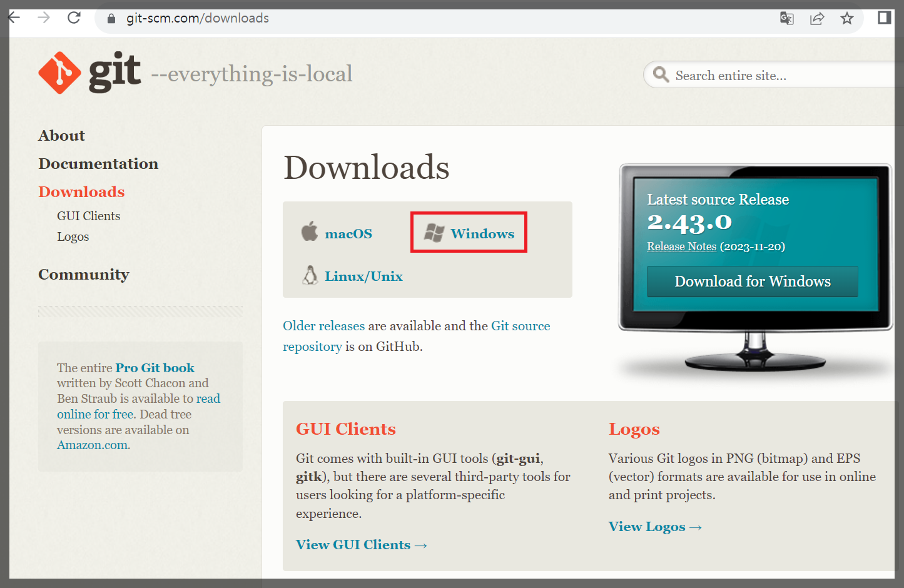Open Logos in the sidebar
The height and width of the screenshot is (588, 904).
[x=73, y=236]
